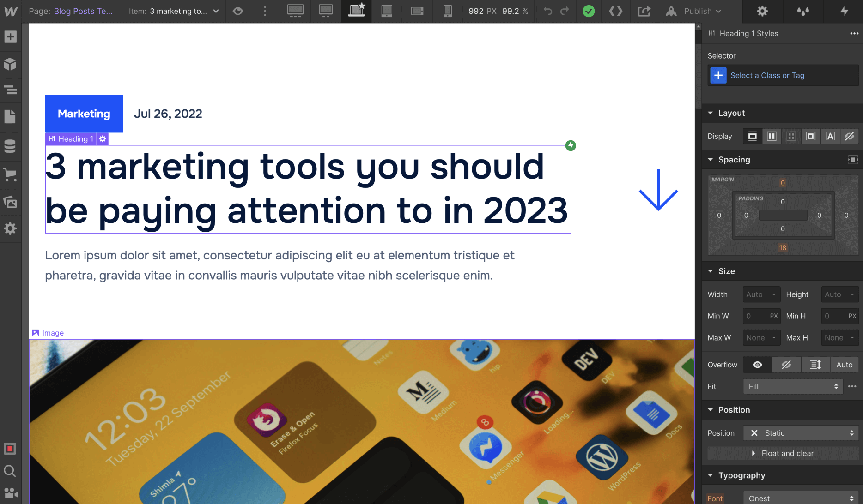This screenshot has width=863, height=504.
Task: Select the Flex display option
Action: coord(772,136)
